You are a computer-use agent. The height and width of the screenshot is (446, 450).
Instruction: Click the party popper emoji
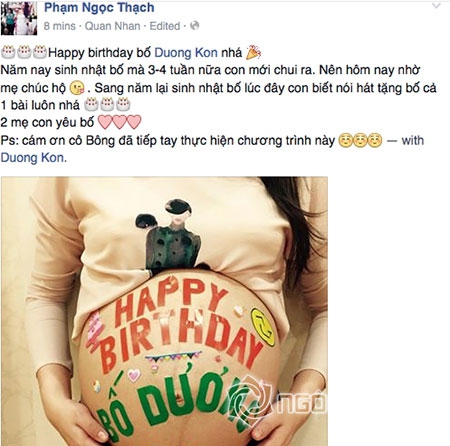click(253, 52)
